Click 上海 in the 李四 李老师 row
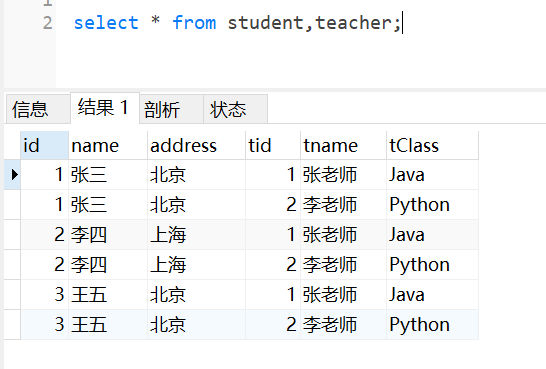Screen dimensions: 546x369 196,265
